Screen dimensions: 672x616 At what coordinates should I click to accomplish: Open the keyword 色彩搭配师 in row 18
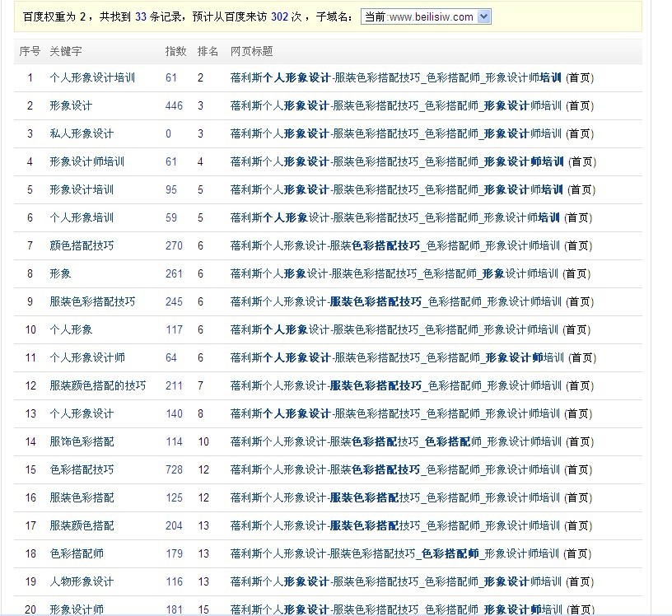[77, 554]
